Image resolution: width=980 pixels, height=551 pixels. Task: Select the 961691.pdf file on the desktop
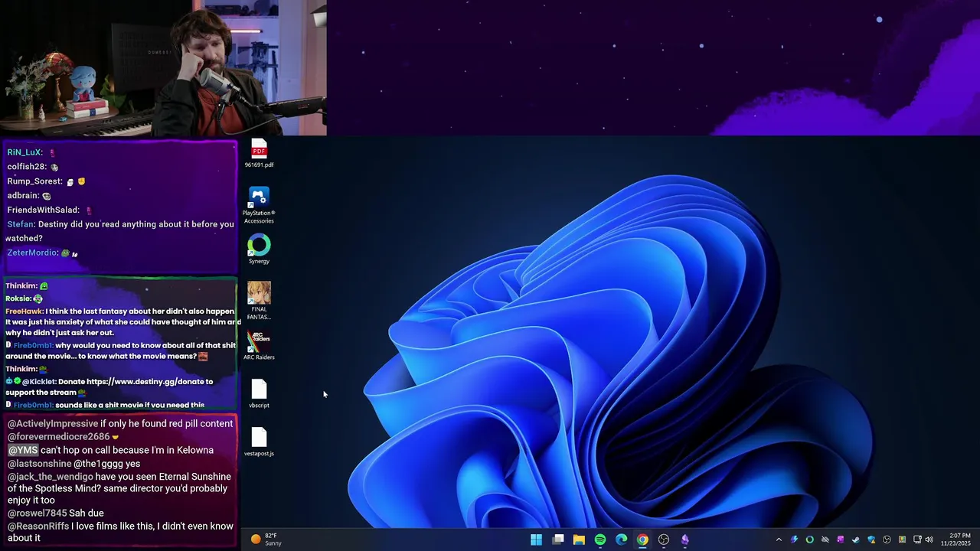259,154
